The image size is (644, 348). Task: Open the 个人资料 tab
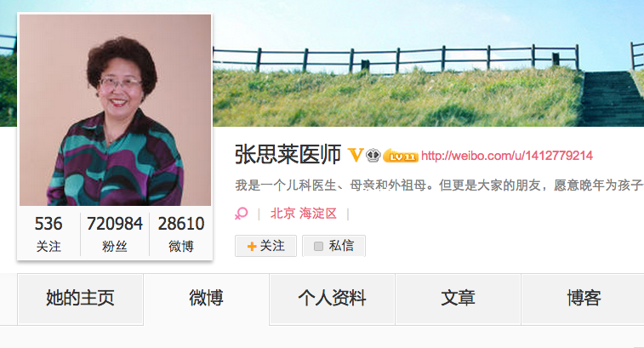coord(333,299)
